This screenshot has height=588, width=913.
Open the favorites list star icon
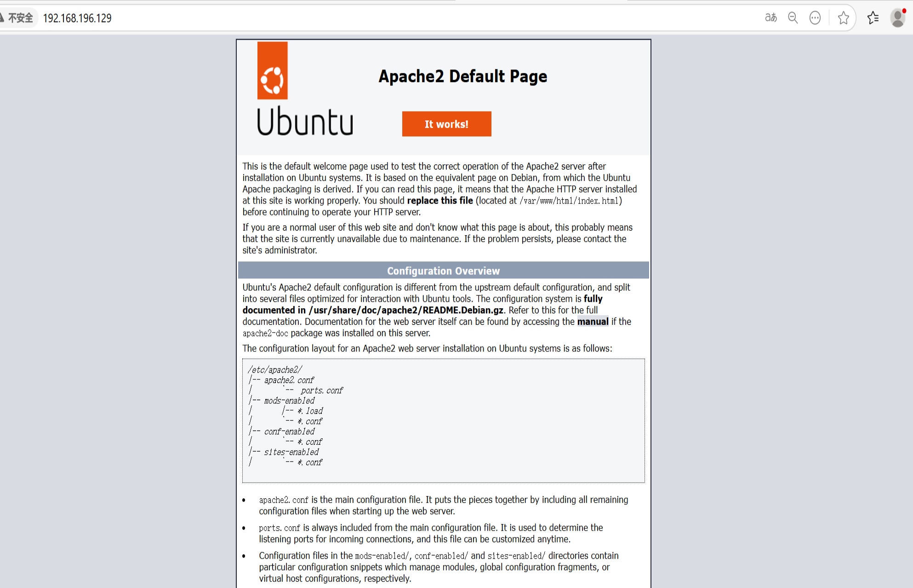(873, 17)
